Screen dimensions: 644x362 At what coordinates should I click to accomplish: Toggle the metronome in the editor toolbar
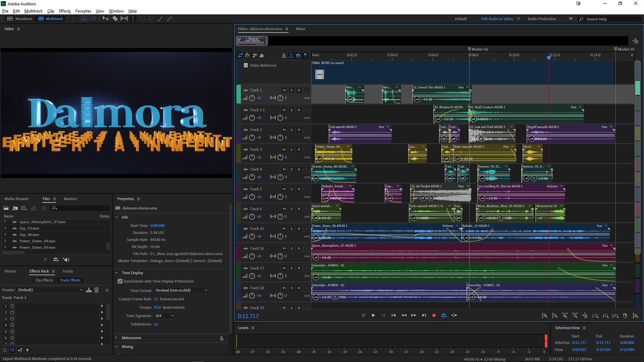[x=284, y=55]
